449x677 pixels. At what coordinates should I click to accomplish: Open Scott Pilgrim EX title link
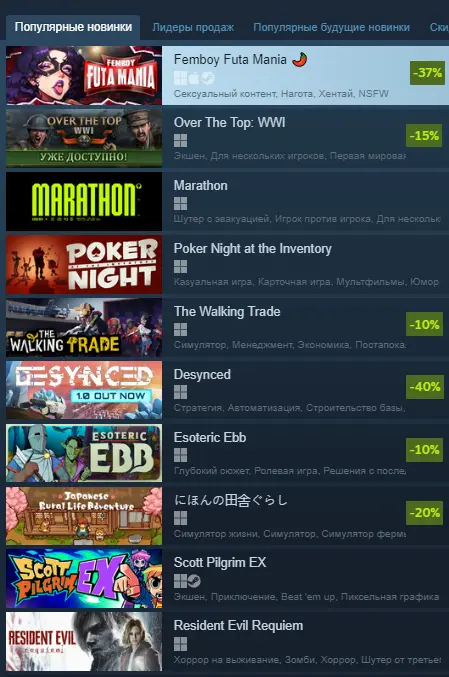point(220,562)
